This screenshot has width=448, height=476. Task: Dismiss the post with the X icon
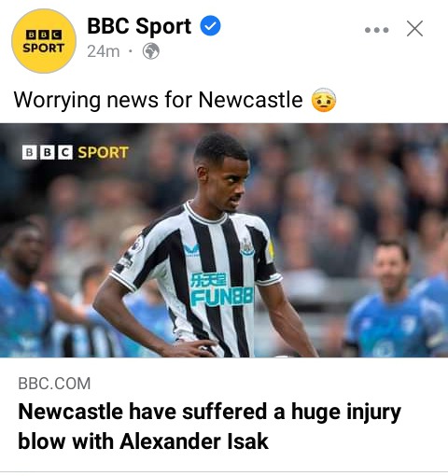414,29
